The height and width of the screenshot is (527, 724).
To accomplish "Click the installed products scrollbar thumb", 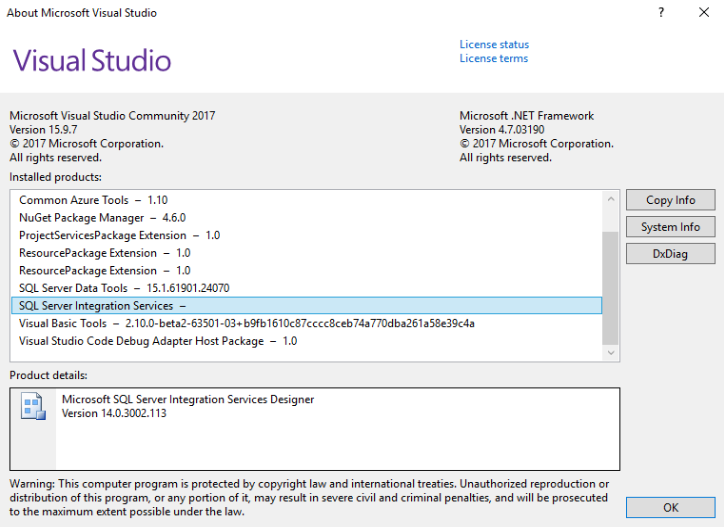I will tap(611, 288).
